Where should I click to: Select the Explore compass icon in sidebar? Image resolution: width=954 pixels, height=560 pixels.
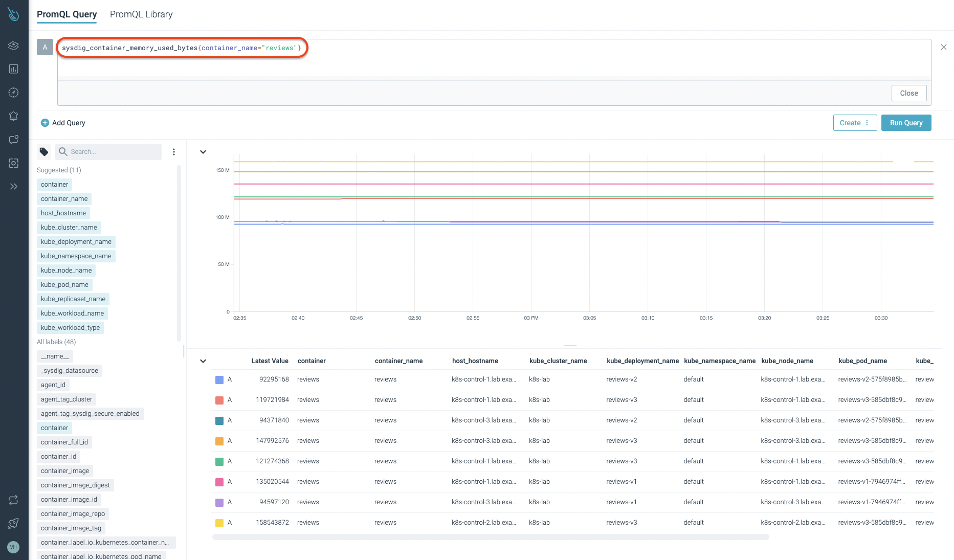pos(13,93)
